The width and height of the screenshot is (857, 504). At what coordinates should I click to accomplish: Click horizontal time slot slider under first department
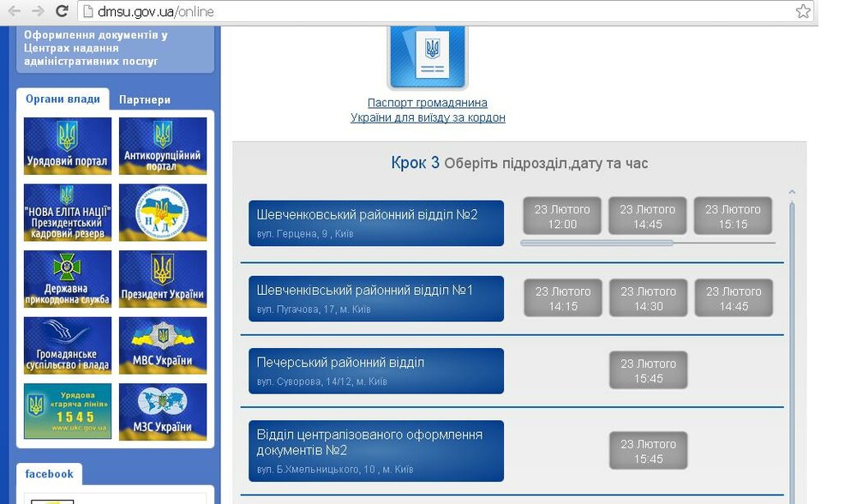click(596, 243)
